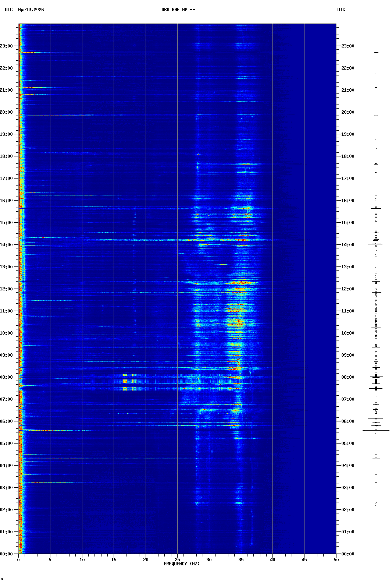Click the 0 Hz frequency tick label

tap(18, 560)
